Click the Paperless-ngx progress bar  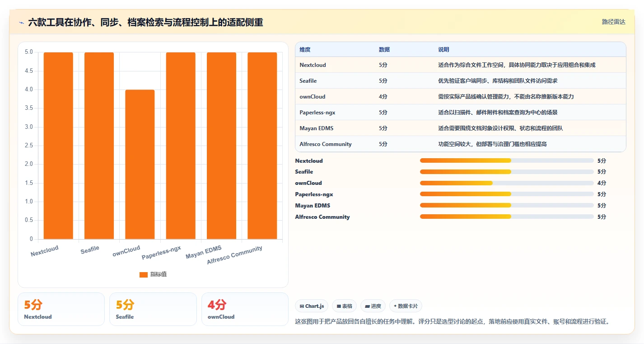507,194
